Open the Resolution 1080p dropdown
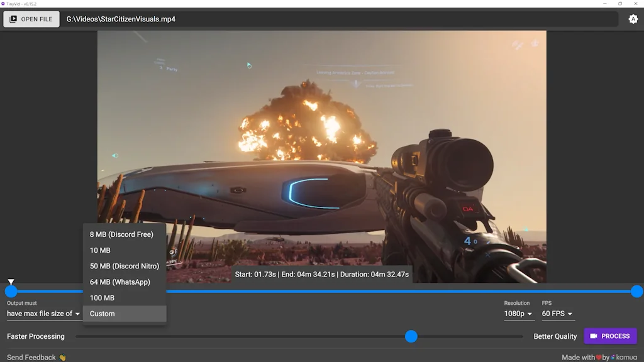The image size is (644, 362). click(519, 313)
